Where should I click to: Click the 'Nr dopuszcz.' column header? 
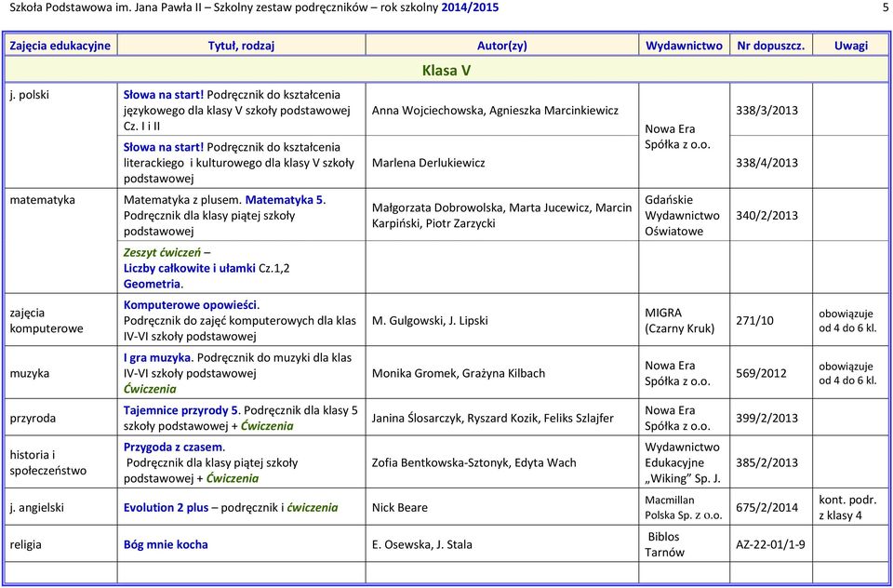click(x=771, y=46)
